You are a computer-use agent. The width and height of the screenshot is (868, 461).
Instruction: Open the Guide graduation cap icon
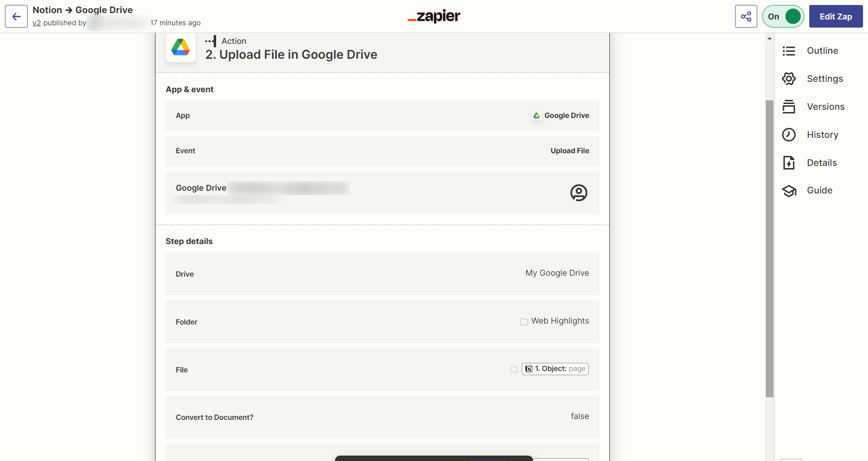click(789, 191)
